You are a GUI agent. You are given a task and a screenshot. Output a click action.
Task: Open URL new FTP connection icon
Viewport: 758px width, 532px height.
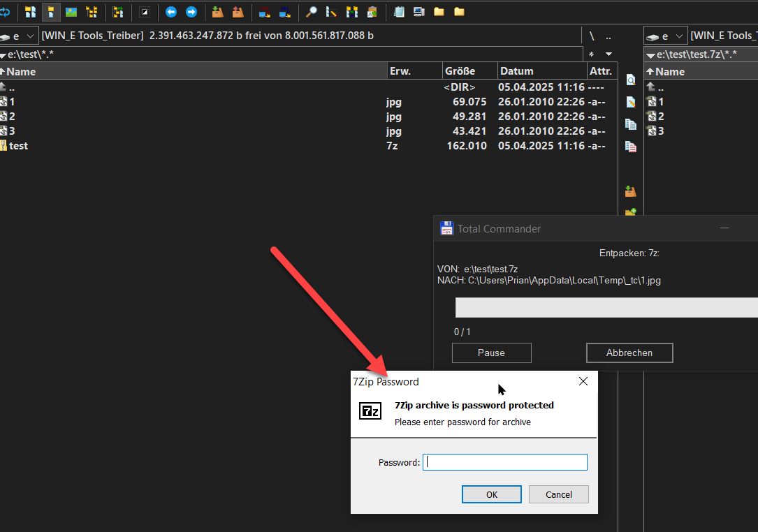[285, 12]
